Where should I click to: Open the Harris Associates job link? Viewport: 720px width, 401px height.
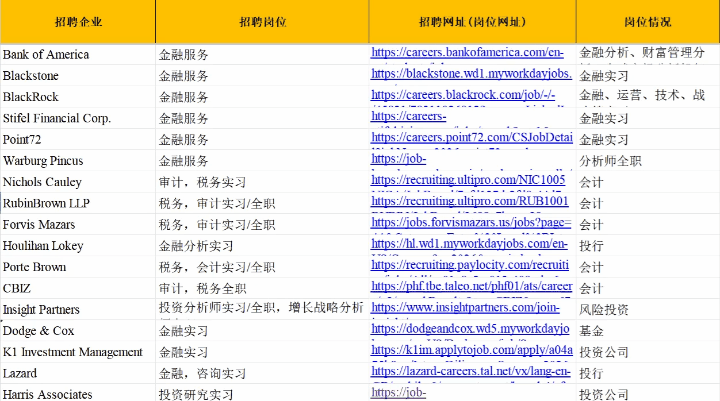coord(398,392)
